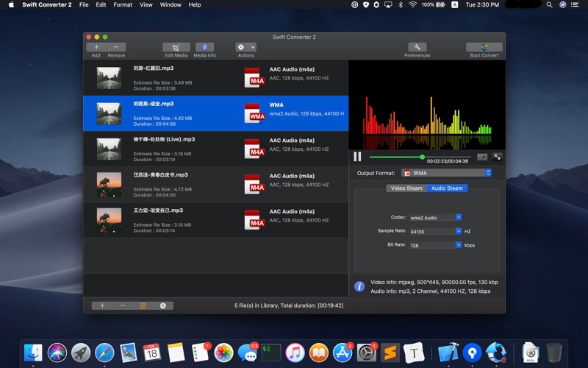588x368 pixels.
Task: Pause the audio preview playback
Action: (357, 157)
